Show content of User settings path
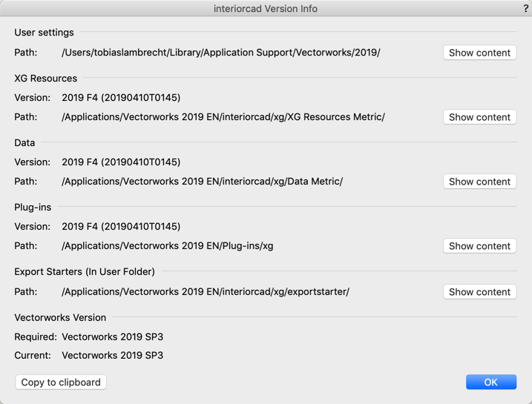Screen dimensions: 532x404 [x=480, y=53]
